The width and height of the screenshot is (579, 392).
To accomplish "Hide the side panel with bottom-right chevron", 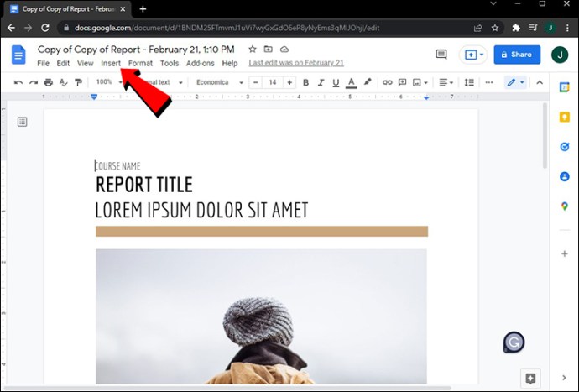I will (564, 378).
